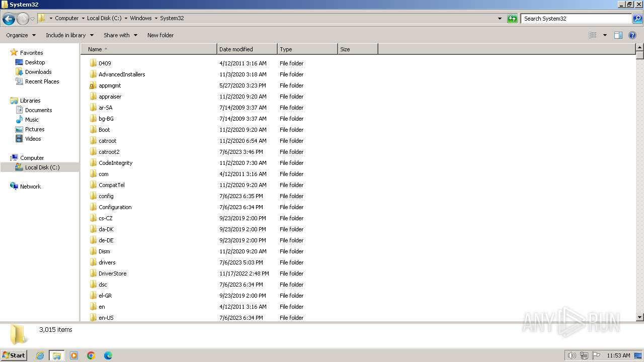Open the Organize menu

(21, 35)
